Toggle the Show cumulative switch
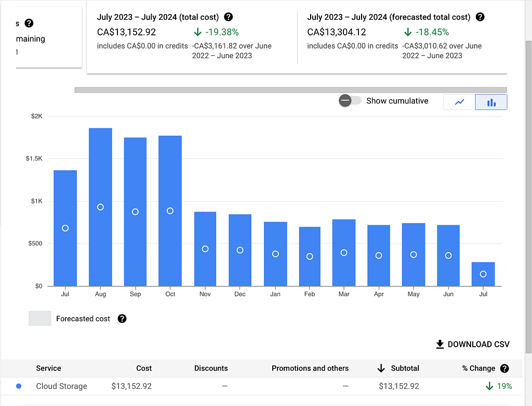 (x=350, y=100)
